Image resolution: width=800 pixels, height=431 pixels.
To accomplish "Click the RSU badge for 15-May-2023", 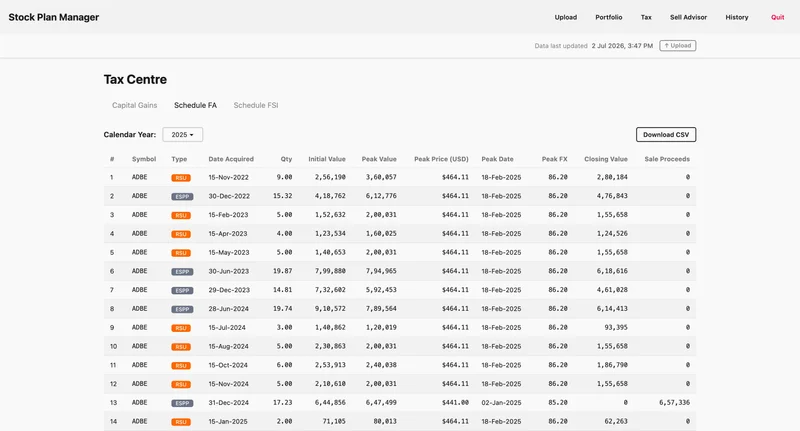I will click(x=181, y=253).
